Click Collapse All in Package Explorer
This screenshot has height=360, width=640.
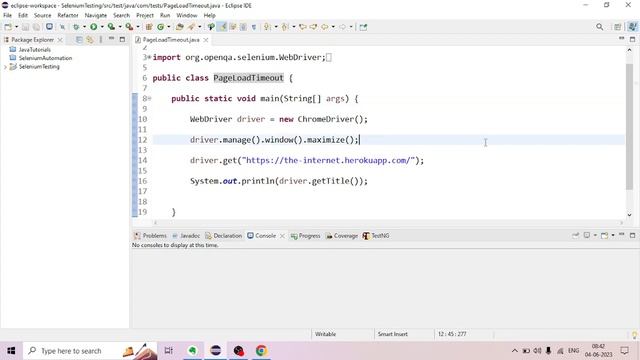click(79, 40)
